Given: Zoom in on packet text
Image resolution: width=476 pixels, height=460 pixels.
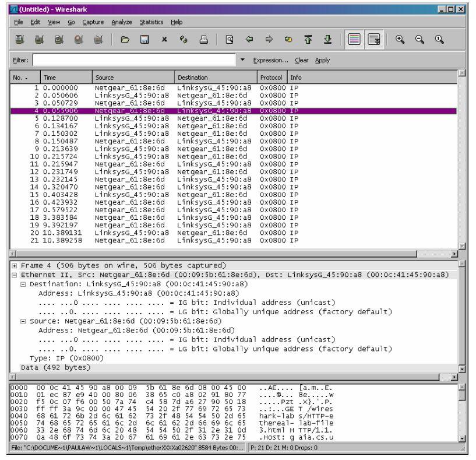Looking at the screenshot, I should [400, 40].
